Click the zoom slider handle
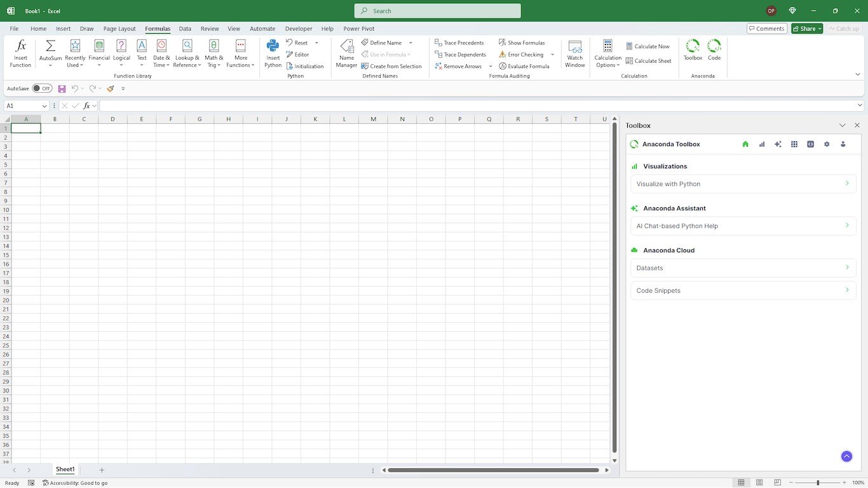The width and height of the screenshot is (868, 488). 818,483
